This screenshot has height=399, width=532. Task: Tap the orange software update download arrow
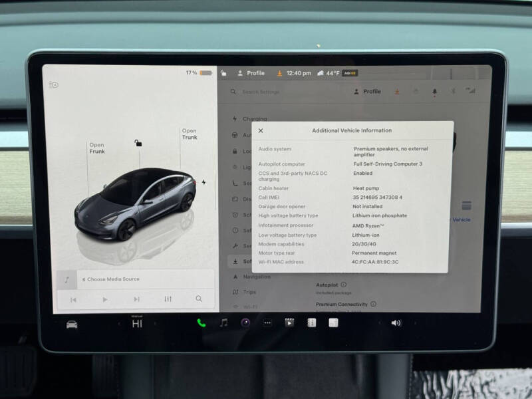tap(396, 92)
